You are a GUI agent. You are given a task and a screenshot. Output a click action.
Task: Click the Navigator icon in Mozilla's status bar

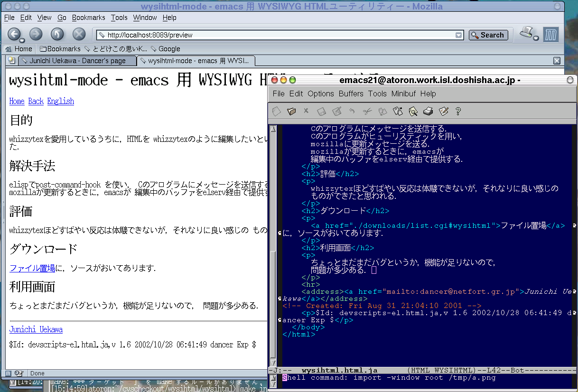coord(9,373)
